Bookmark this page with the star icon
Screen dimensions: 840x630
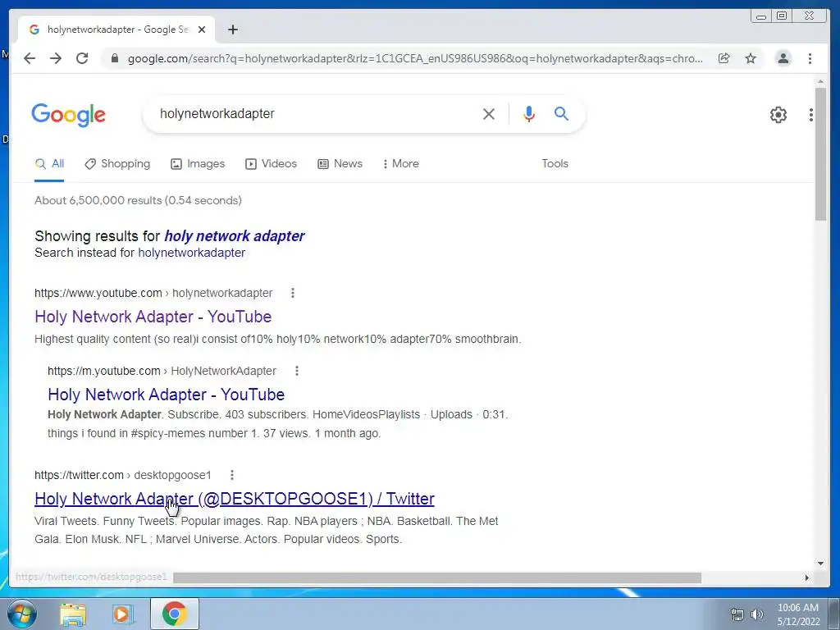tap(751, 58)
